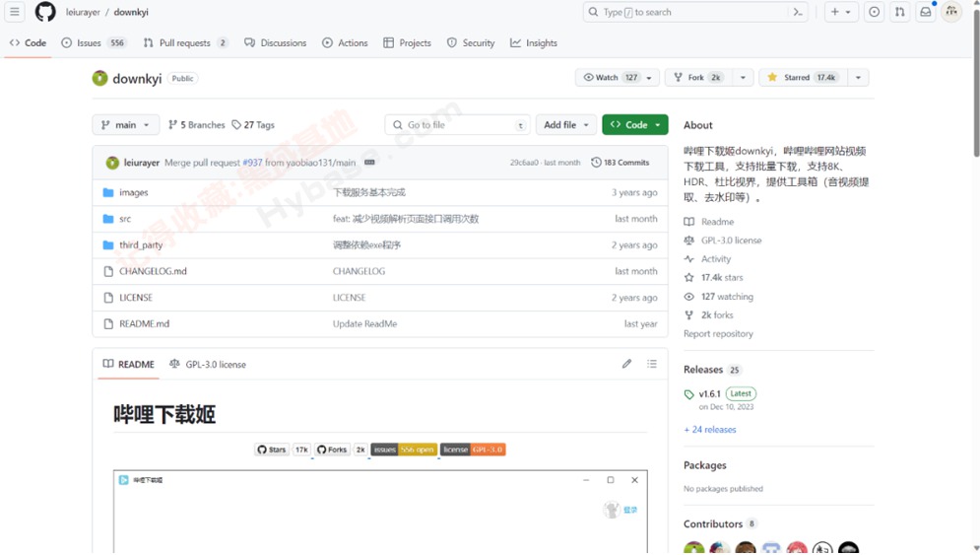Open the LICENSE file
The width and height of the screenshot is (980, 555).
[x=136, y=298]
